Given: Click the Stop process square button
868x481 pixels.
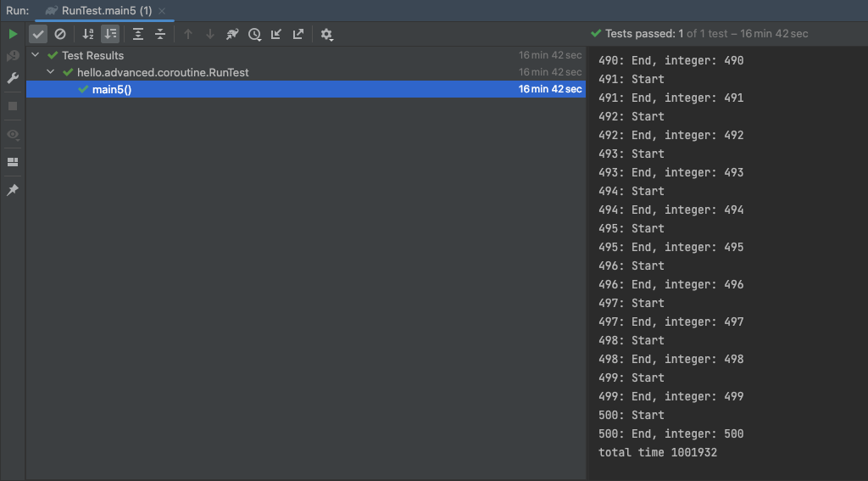Looking at the screenshot, I should [x=13, y=106].
